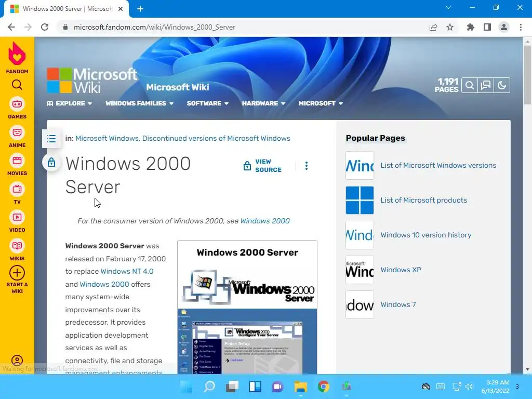Screen dimensions: 532x399
Task: Open the Windows 7 popular page
Action: click(x=398, y=304)
